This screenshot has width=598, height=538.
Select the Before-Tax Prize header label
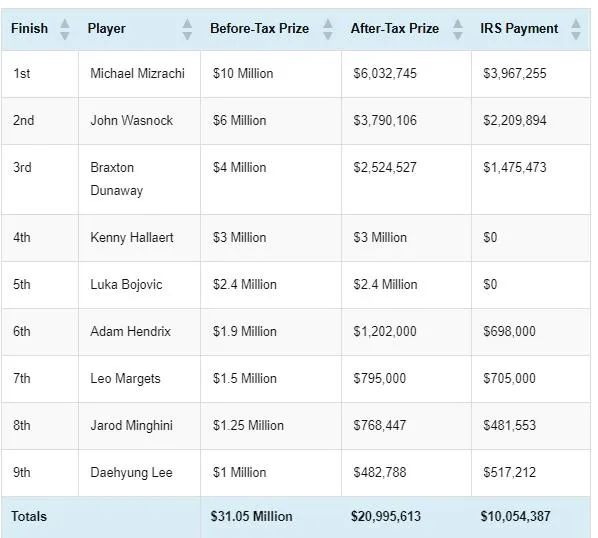coord(259,29)
